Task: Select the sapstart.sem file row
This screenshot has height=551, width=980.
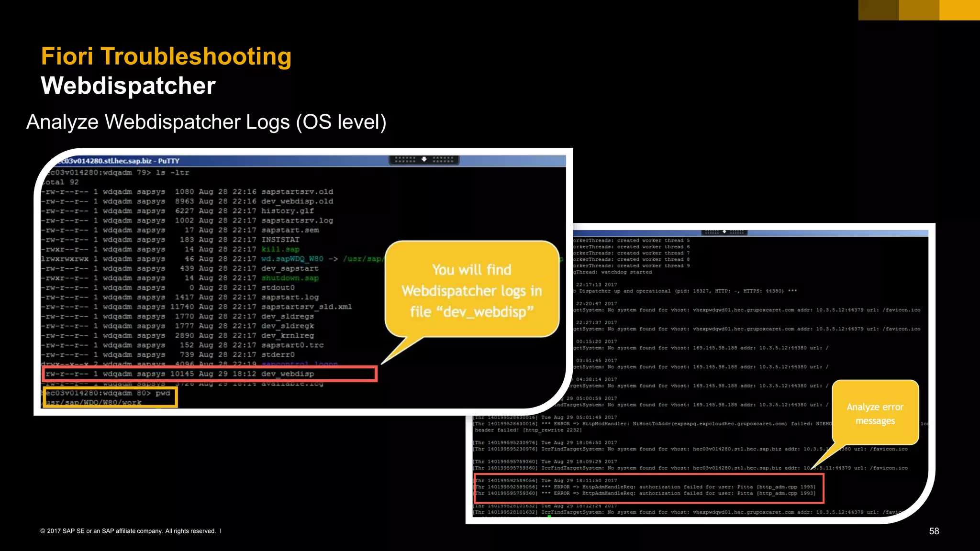Action: pos(180,230)
